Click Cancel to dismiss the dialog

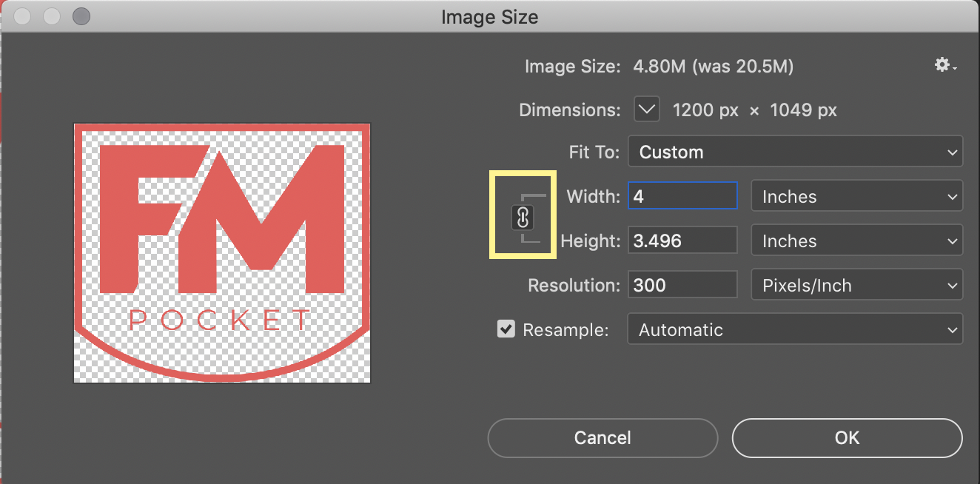point(602,437)
